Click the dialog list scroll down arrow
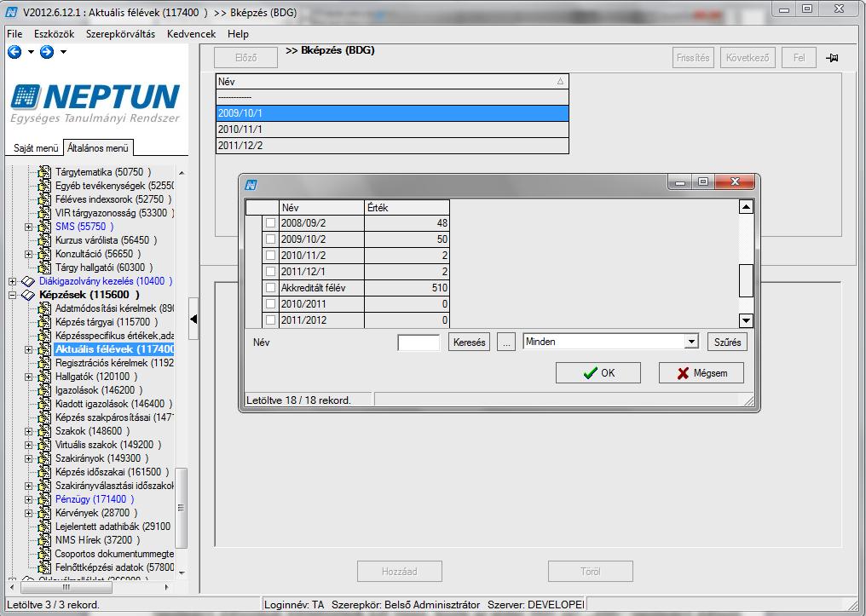This screenshot has height=616, width=866. pyautogui.click(x=746, y=320)
